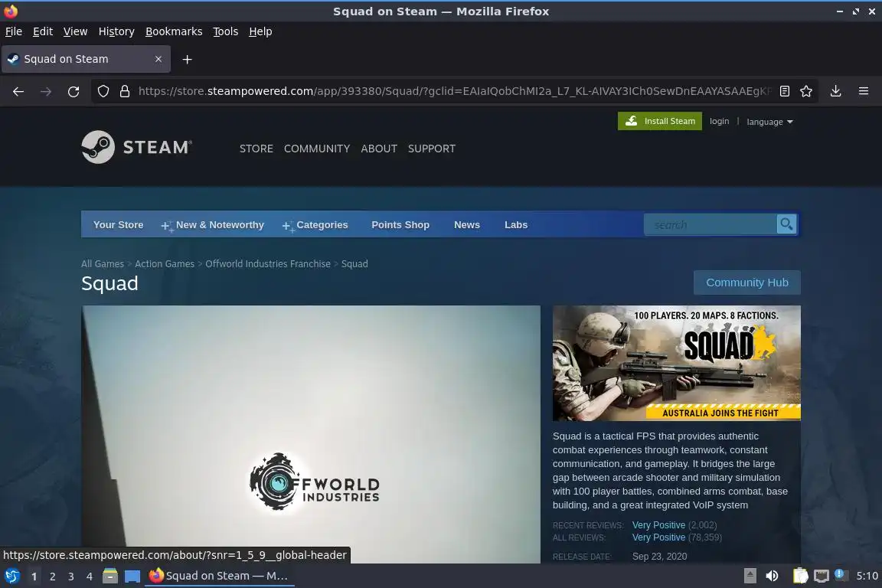Click the show desktop icon in taskbar
This screenshot has width=882, height=588.
[132, 576]
